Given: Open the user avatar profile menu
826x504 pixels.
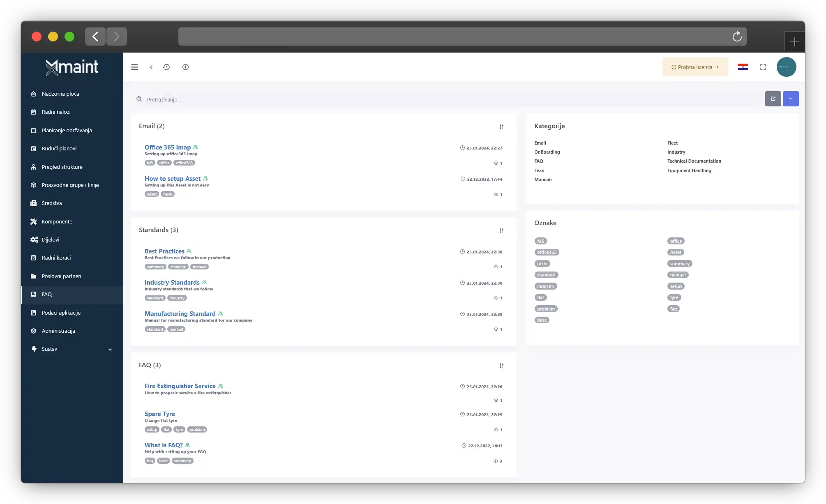Looking at the screenshot, I should tap(786, 67).
